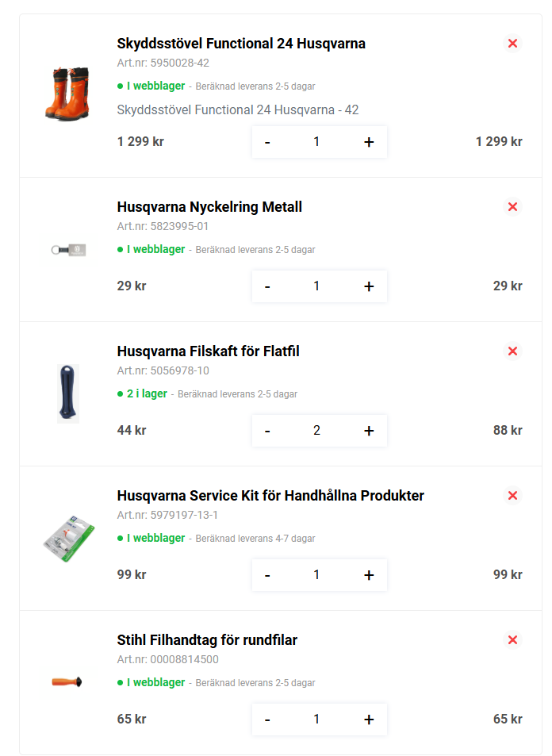Edit the quantity field for Stihl Filhandtag

(317, 719)
